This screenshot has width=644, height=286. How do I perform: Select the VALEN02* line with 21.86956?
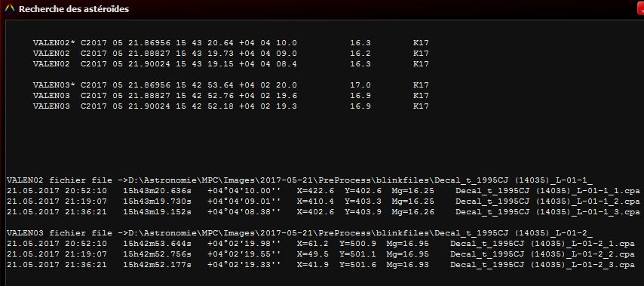[231, 43]
